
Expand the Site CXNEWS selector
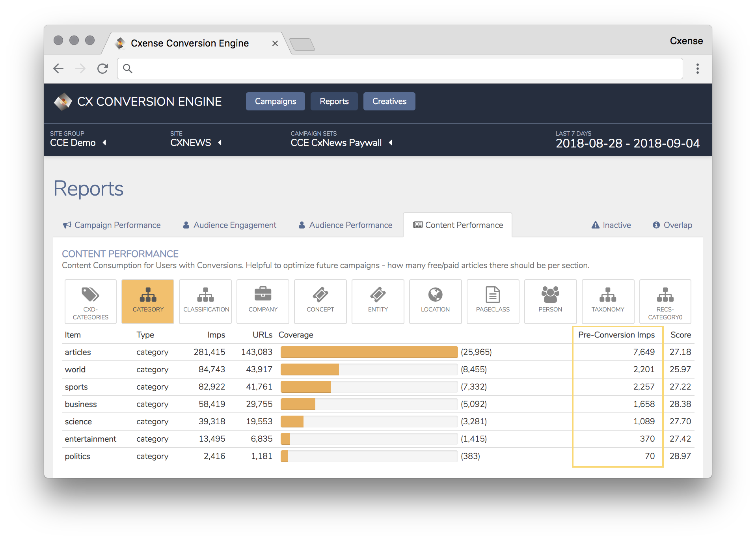click(196, 143)
